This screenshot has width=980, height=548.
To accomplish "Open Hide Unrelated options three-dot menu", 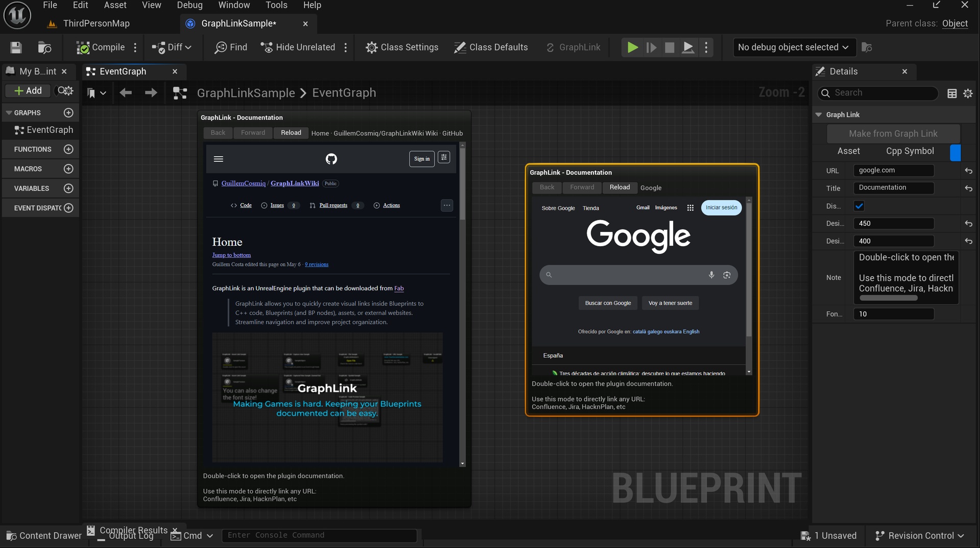I will pos(346,47).
